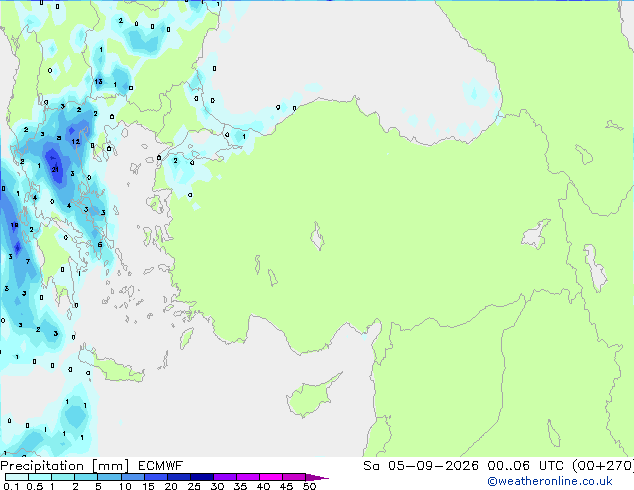Pick the 5 to 10 mm blue legend swatch
The image size is (634, 490).
109,477
